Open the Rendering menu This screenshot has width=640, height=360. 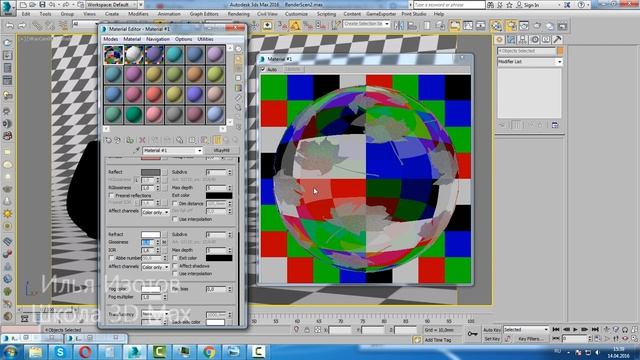coord(238,14)
